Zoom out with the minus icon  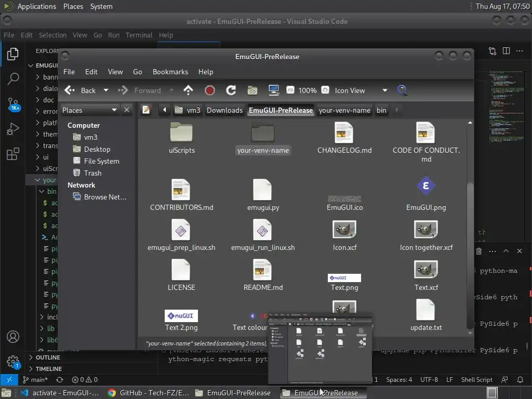[x=290, y=90]
